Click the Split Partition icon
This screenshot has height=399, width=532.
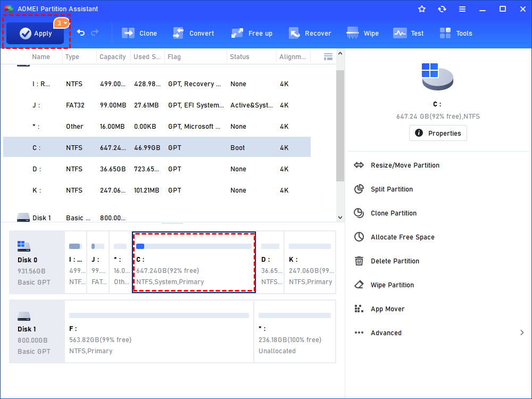[359, 189]
